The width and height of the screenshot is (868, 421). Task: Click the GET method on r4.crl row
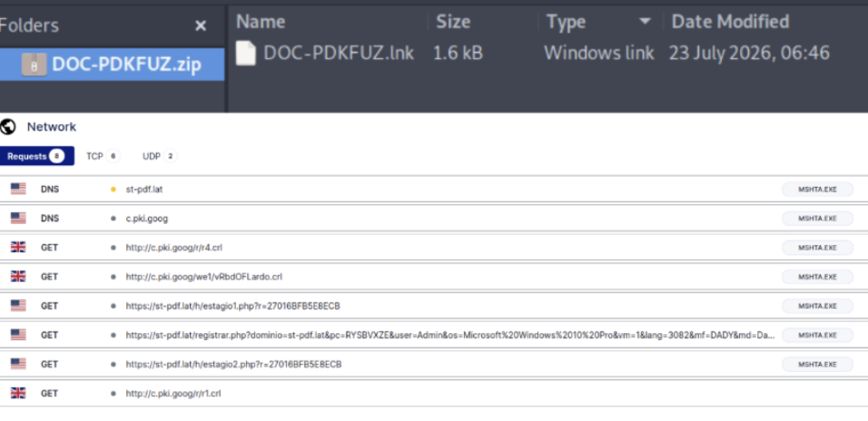(49, 248)
